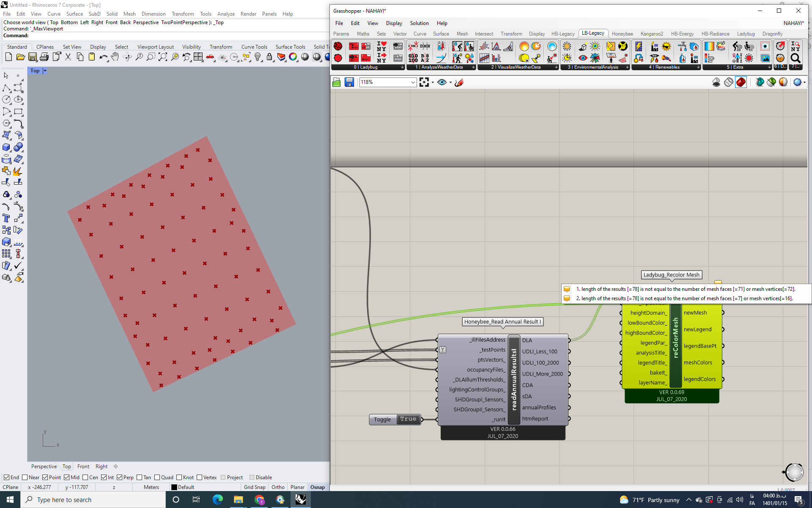Enable the Near osnap checkbox
The height and width of the screenshot is (508, 812).
click(25, 478)
